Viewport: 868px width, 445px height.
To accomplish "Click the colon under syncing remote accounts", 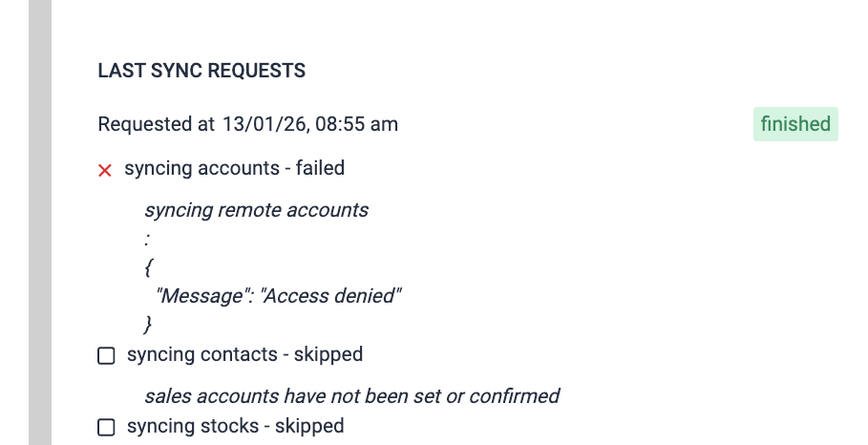I will click(x=147, y=239).
